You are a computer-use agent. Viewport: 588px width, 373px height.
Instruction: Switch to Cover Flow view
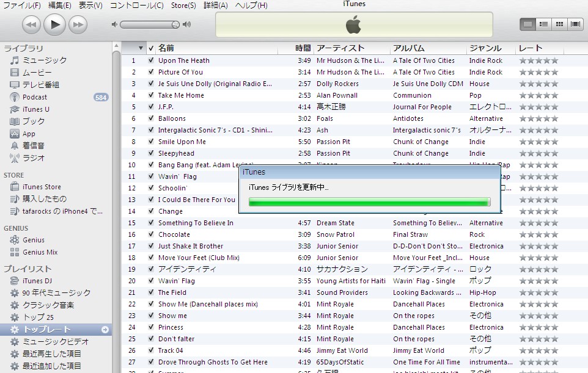tap(575, 24)
